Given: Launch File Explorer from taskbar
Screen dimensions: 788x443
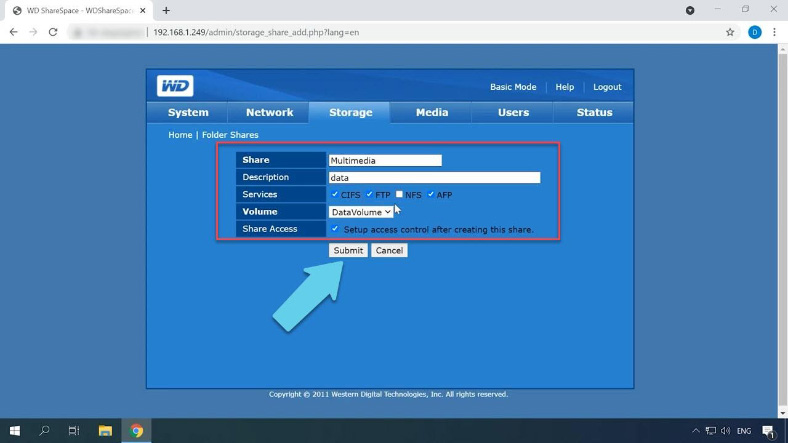Looking at the screenshot, I should (105, 430).
